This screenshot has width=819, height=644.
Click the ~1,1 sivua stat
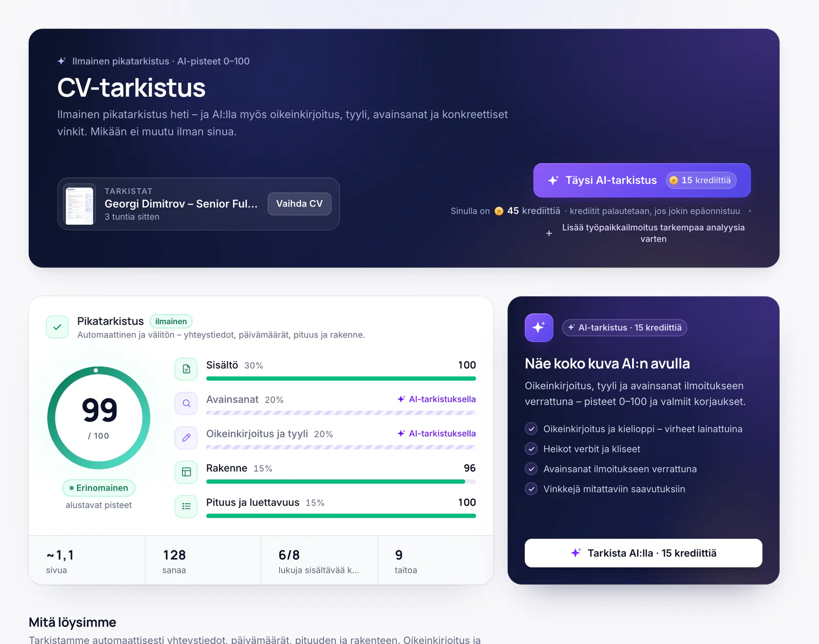point(87,560)
